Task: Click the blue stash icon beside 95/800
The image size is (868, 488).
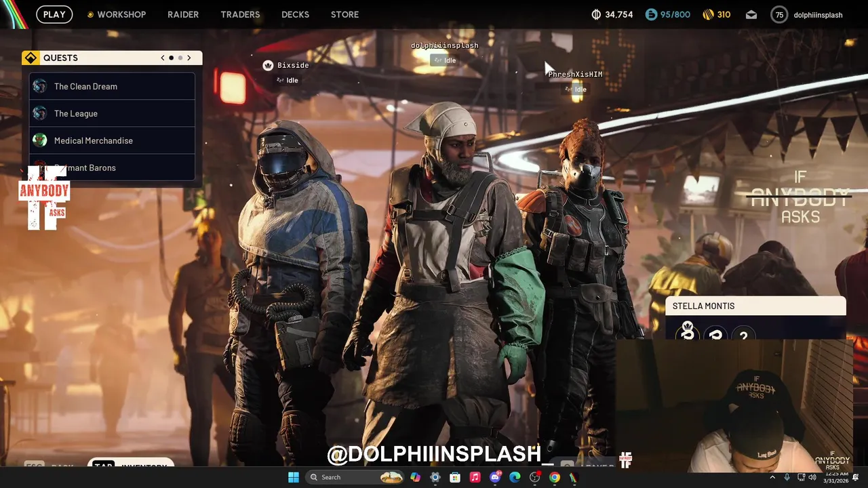Action: (x=651, y=14)
